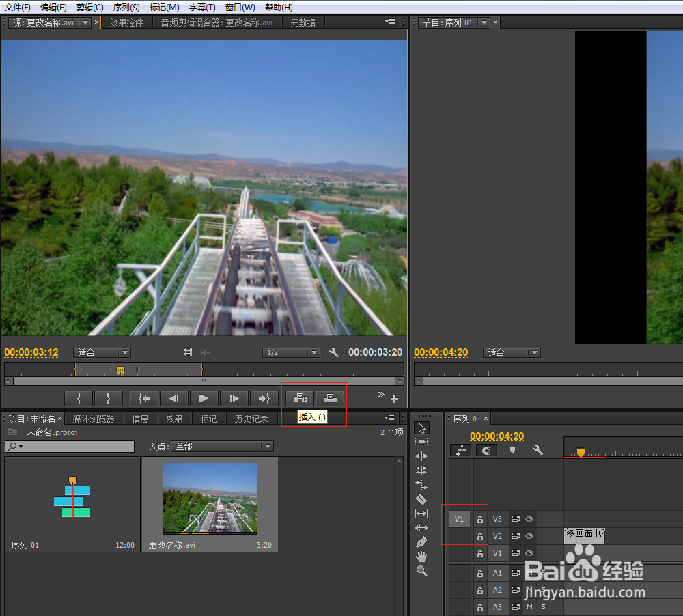The height and width of the screenshot is (616, 683).
Task: Select the Slide tool
Action: [421, 528]
